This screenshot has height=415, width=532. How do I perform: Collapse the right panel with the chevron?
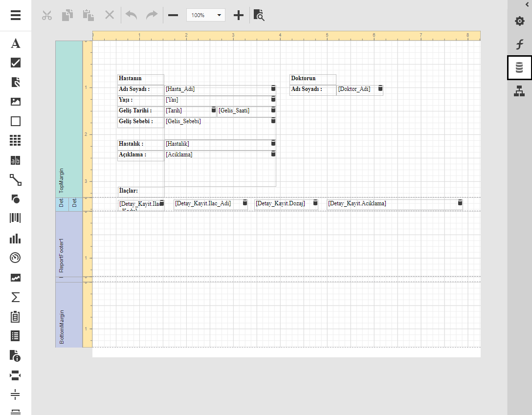(x=527, y=4)
